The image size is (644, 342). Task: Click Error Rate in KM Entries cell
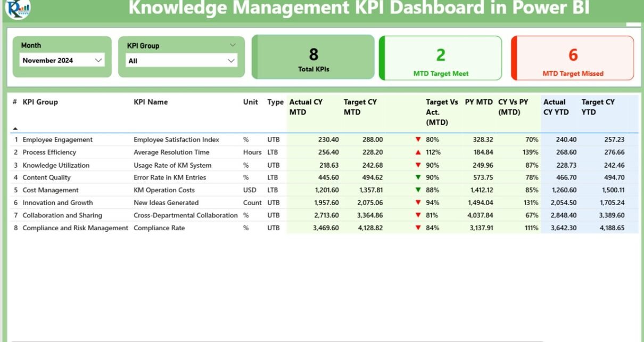click(x=170, y=177)
